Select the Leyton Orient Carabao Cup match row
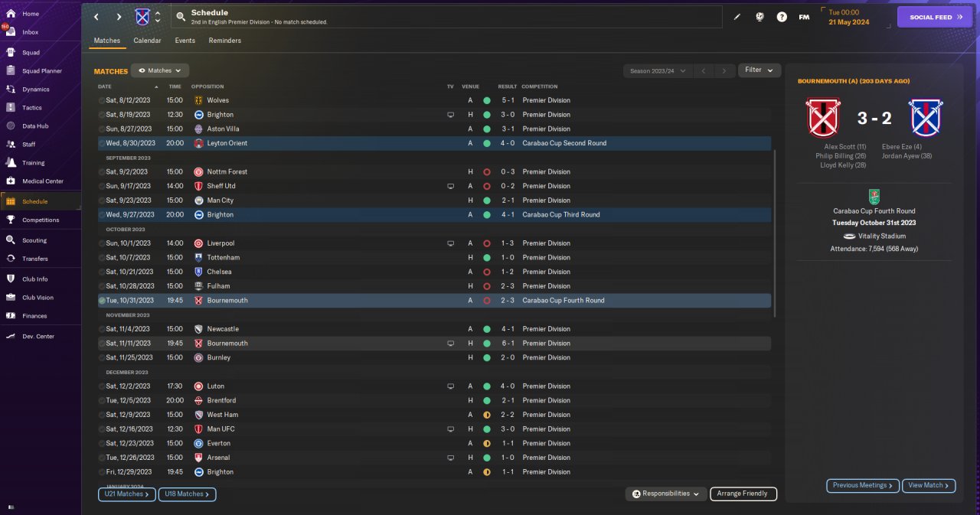 [434, 143]
